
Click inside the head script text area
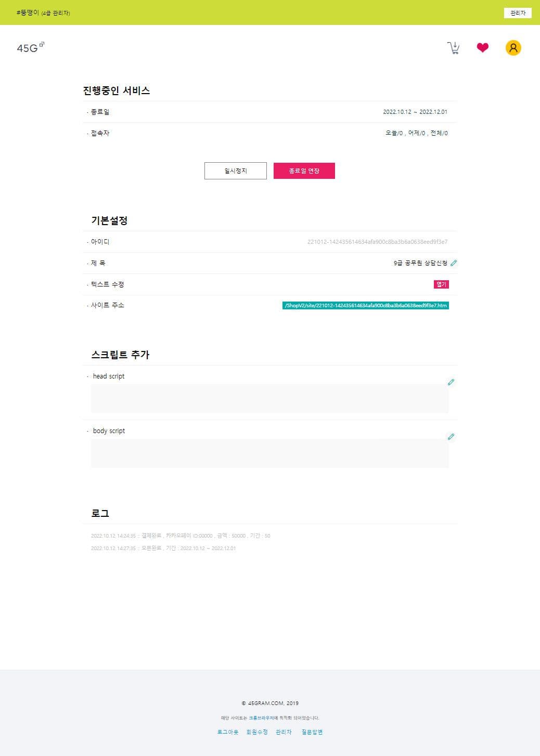tap(269, 399)
